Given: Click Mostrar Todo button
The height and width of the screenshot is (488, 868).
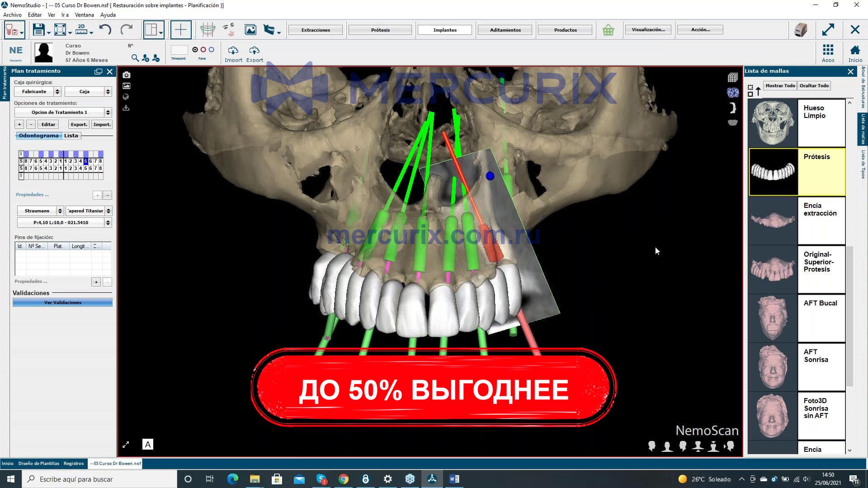Looking at the screenshot, I should 780,85.
